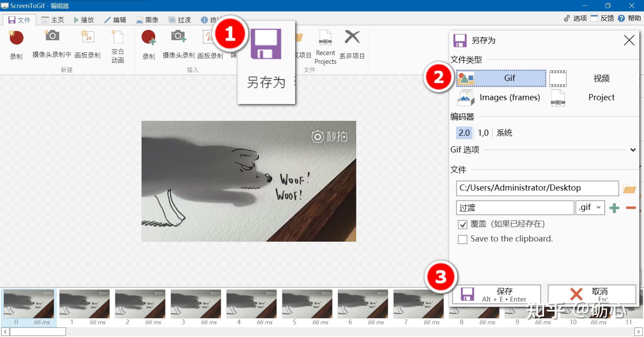
Task: Click the red minus icon beside file name
Action: (x=631, y=208)
